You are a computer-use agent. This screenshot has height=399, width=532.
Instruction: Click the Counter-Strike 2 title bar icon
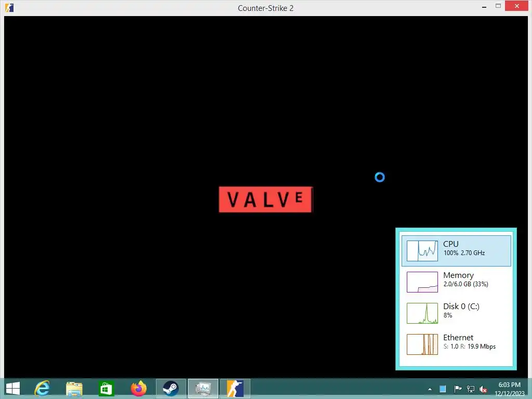click(x=9, y=7)
